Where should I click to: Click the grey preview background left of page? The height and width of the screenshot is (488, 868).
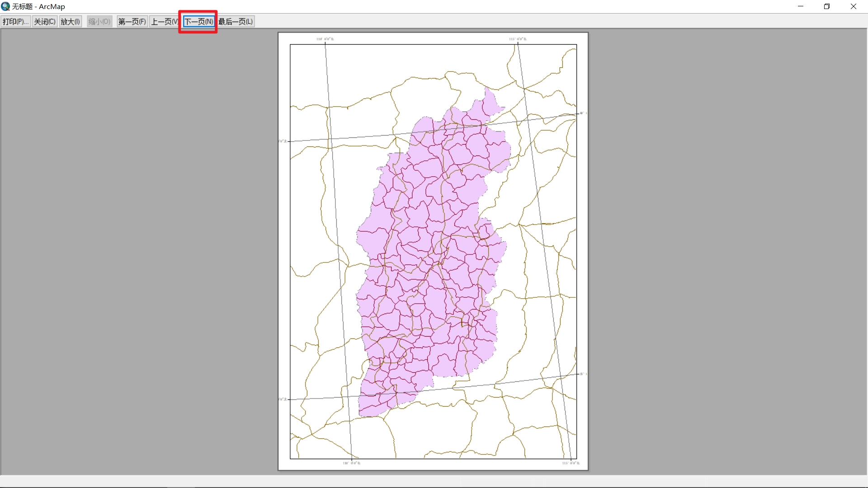pyautogui.click(x=136, y=249)
